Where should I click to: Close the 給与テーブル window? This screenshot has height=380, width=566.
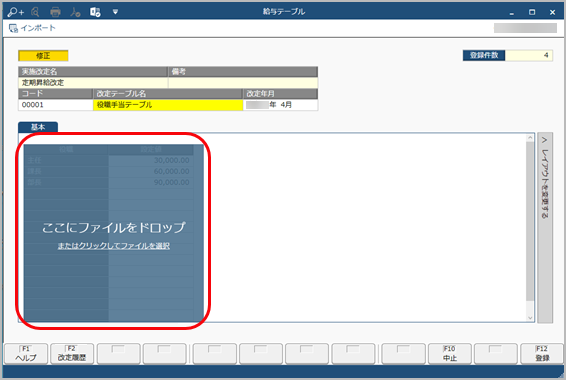tap(552, 12)
